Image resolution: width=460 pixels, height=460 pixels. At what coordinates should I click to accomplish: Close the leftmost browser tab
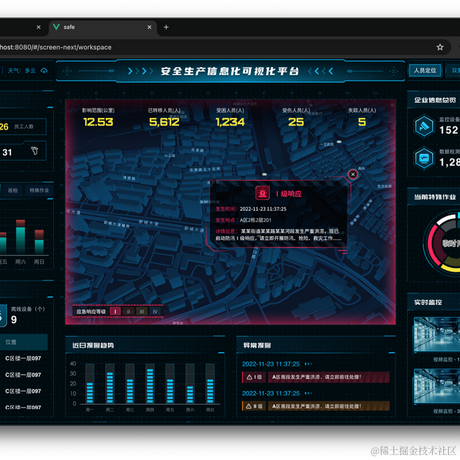[x=39, y=27]
